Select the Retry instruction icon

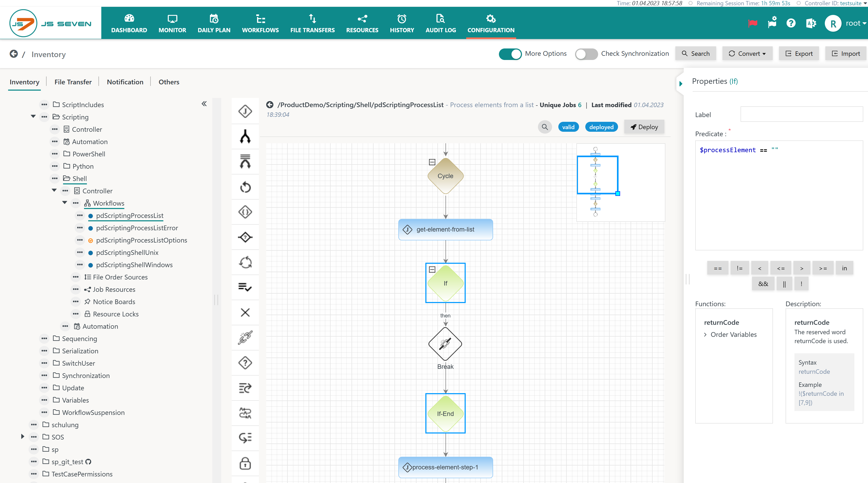click(245, 187)
